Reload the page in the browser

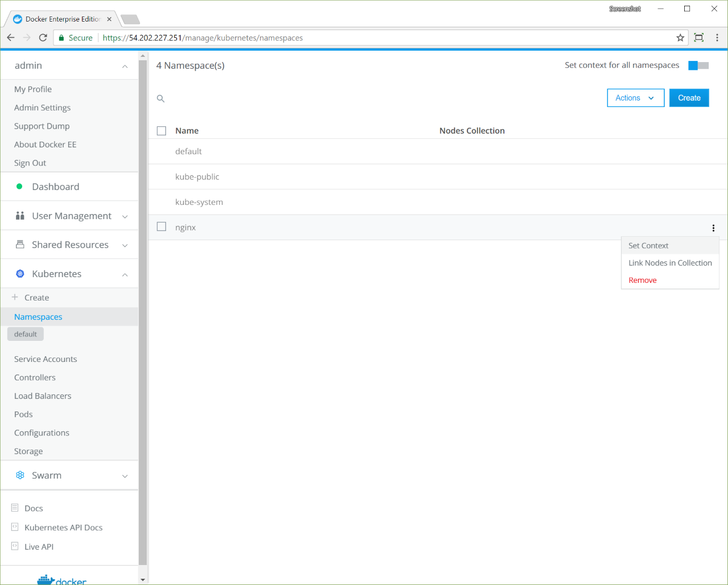[43, 38]
